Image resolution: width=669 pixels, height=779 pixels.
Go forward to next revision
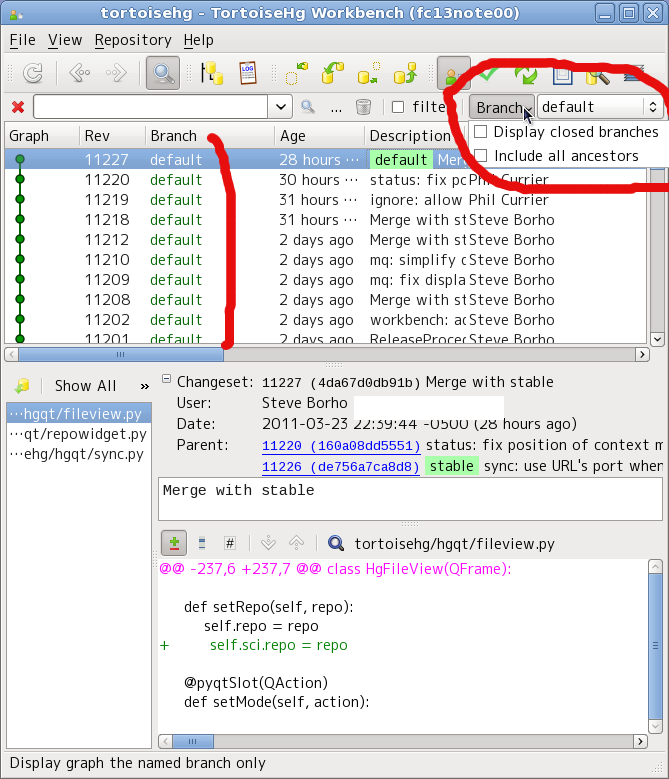coord(116,74)
